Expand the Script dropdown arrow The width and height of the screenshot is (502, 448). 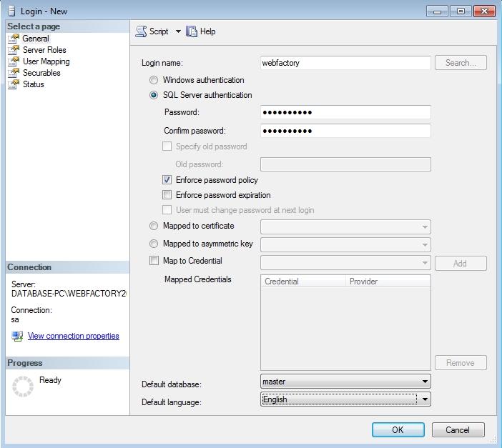click(178, 31)
